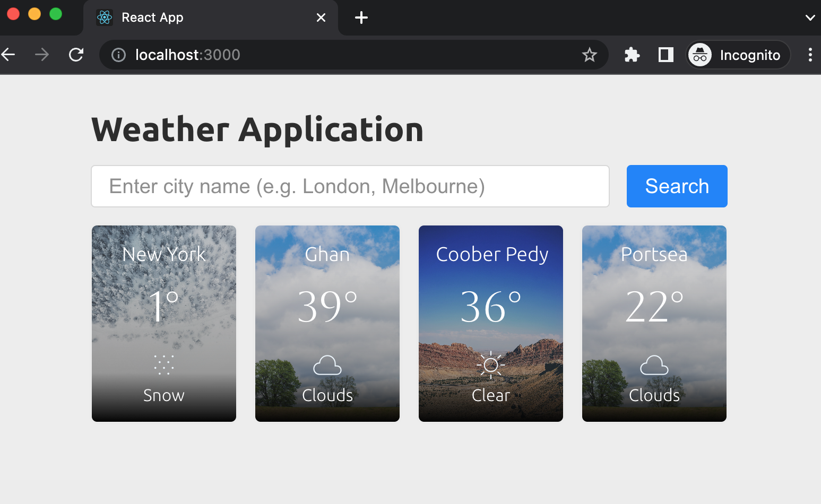Toggle the browser side panel icon
Viewport: 821px width, 504px height.
[666, 55]
